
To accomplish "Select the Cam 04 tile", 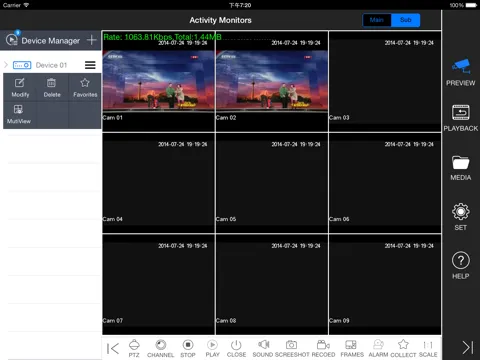I will point(158,183).
